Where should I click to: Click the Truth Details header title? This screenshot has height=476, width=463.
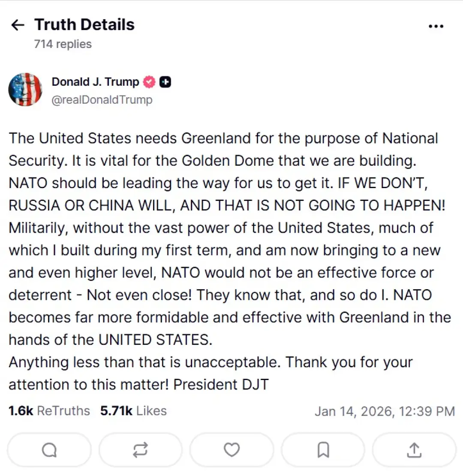coord(84,25)
